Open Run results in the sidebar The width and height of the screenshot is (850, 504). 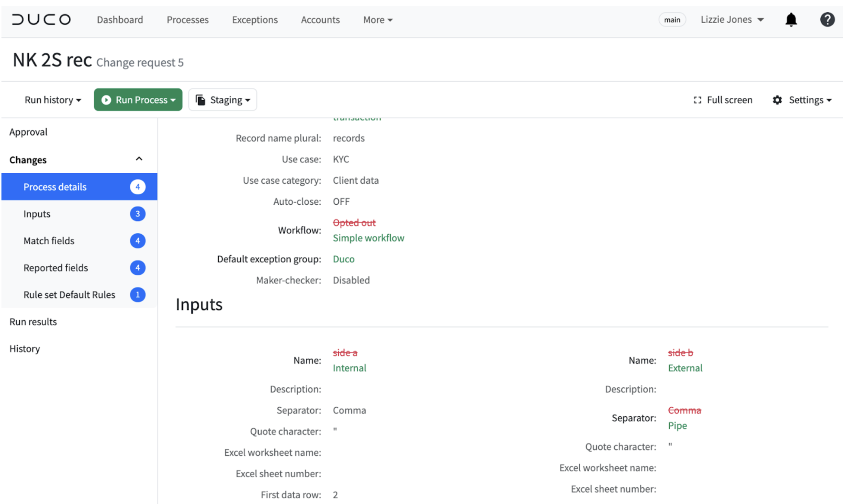pyautogui.click(x=33, y=321)
